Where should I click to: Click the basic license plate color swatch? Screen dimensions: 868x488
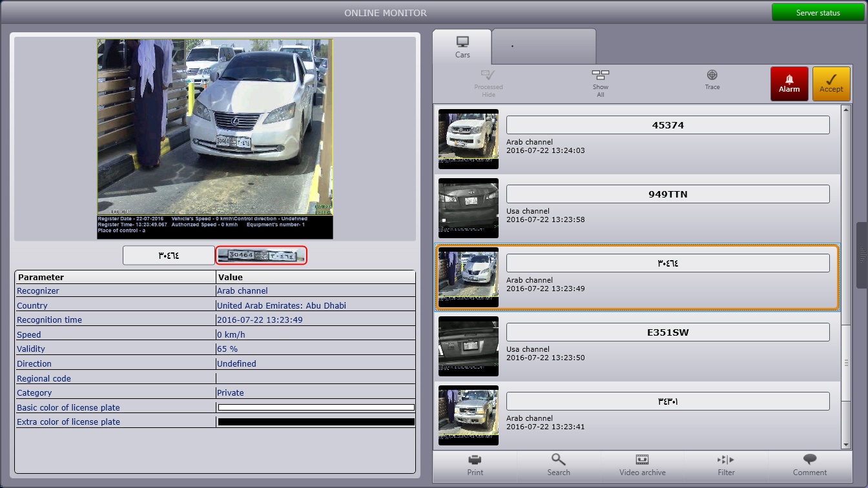pyautogui.click(x=316, y=407)
